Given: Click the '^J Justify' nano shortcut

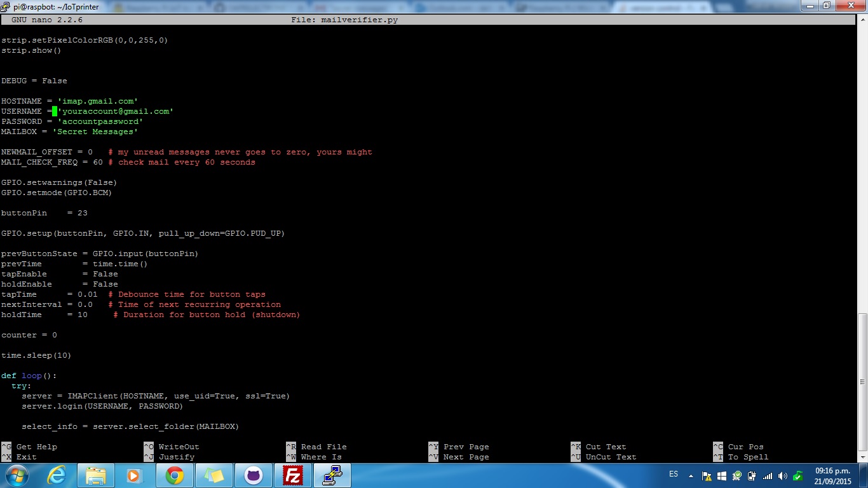Looking at the screenshot, I should click(169, 457).
